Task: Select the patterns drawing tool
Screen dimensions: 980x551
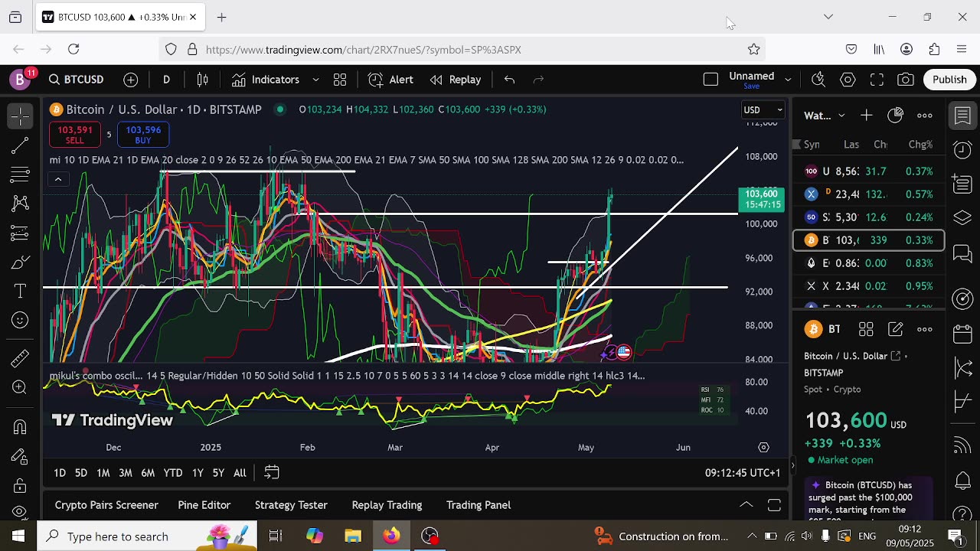Action: tap(20, 204)
